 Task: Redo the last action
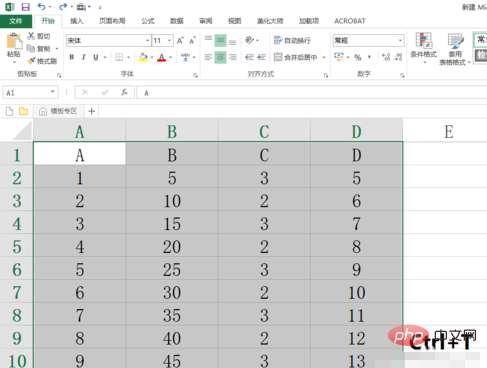click(63, 7)
